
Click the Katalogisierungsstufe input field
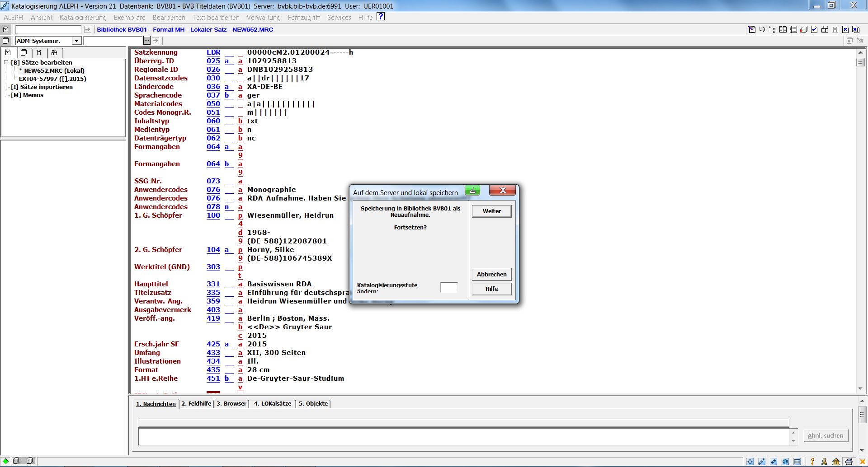click(449, 287)
